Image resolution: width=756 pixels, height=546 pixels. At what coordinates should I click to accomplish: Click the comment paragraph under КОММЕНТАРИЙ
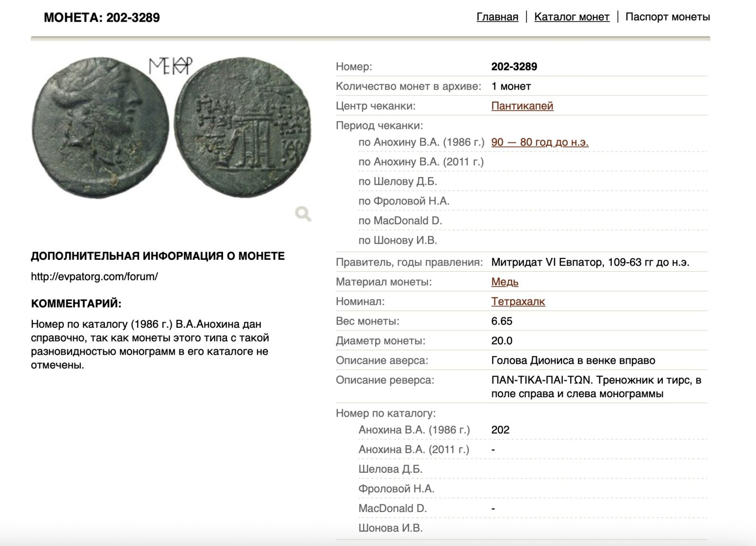click(150, 344)
